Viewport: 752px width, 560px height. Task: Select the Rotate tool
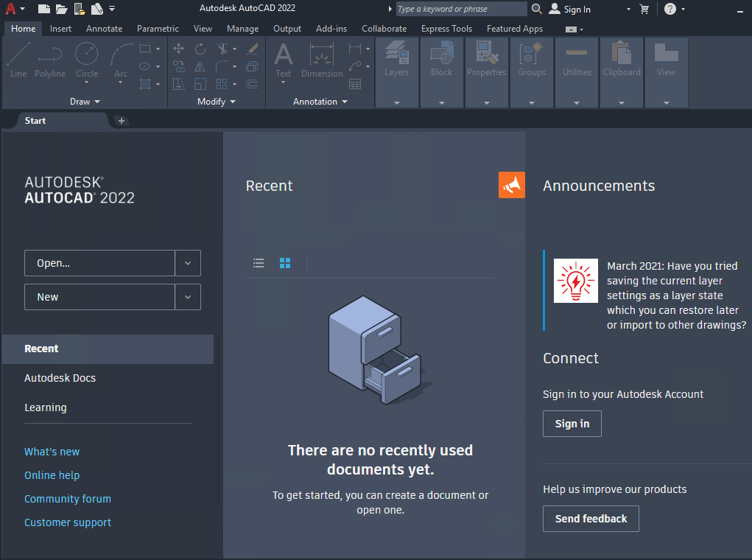(200, 49)
